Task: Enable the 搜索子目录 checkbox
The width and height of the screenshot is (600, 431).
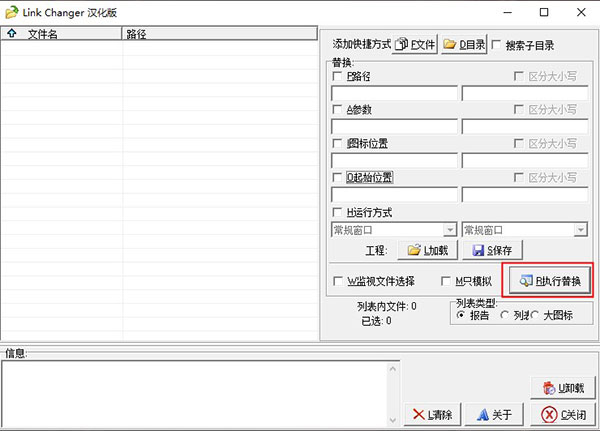Action: pyautogui.click(x=496, y=45)
